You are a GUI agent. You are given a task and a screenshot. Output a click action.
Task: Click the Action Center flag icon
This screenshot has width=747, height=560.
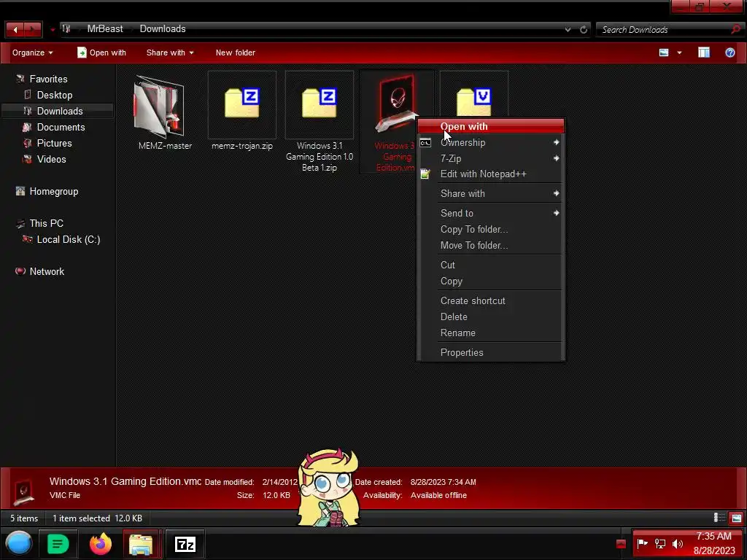[642, 543]
